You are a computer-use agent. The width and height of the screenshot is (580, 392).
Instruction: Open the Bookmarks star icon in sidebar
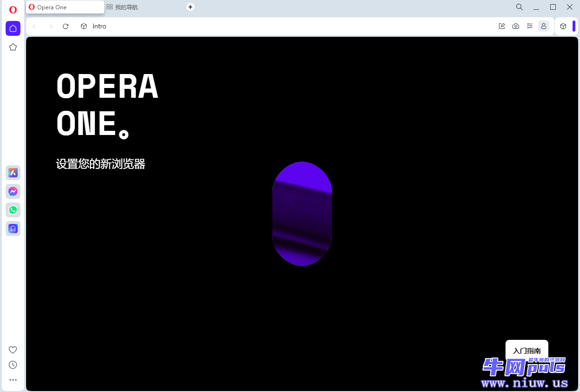pos(13,47)
